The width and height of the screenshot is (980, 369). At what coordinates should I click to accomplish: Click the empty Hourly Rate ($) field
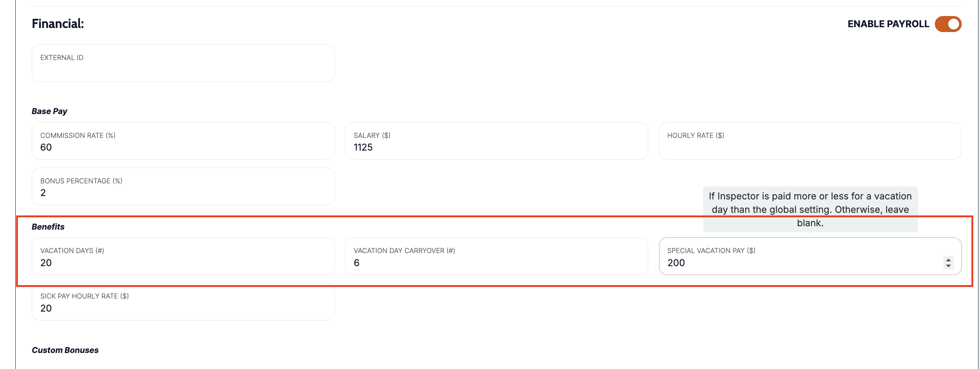[809, 147]
